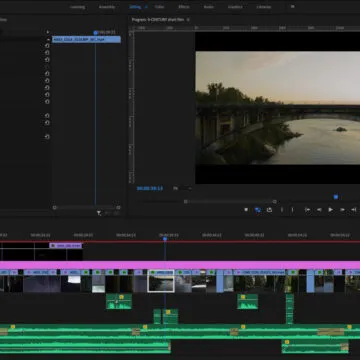Open the Effects workspace tab

184,7
